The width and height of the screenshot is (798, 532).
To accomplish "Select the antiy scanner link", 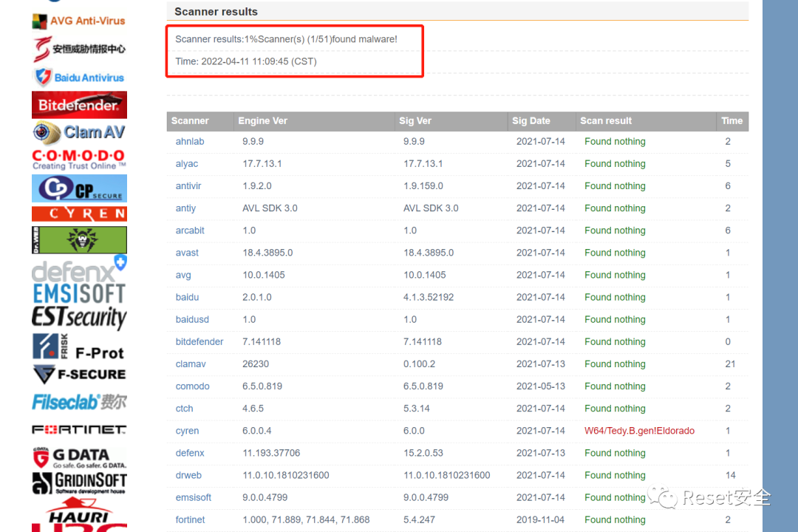I will point(185,208).
